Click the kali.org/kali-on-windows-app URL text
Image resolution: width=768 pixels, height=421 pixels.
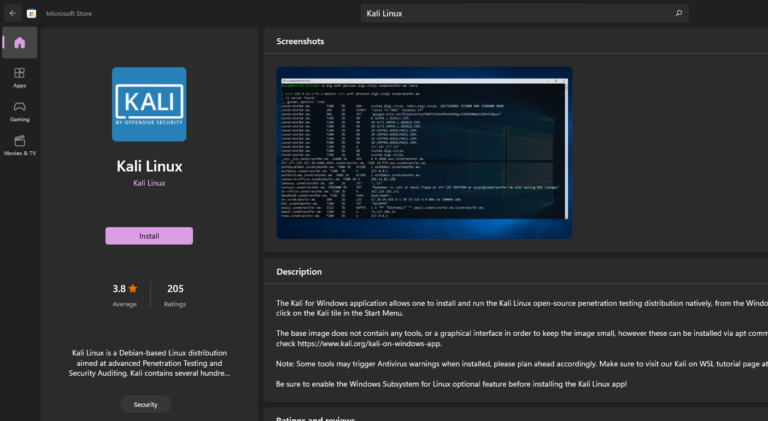[x=369, y=344]
